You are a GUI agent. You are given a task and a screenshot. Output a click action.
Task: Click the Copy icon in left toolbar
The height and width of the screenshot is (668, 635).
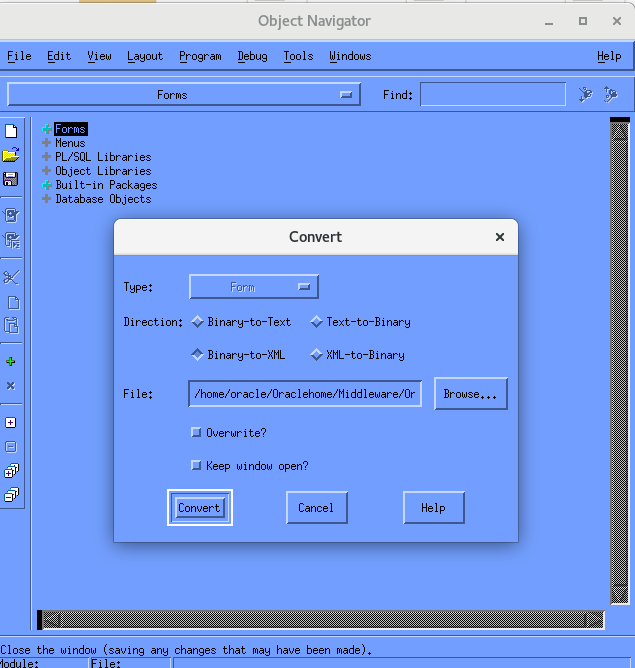coord(13,302)
